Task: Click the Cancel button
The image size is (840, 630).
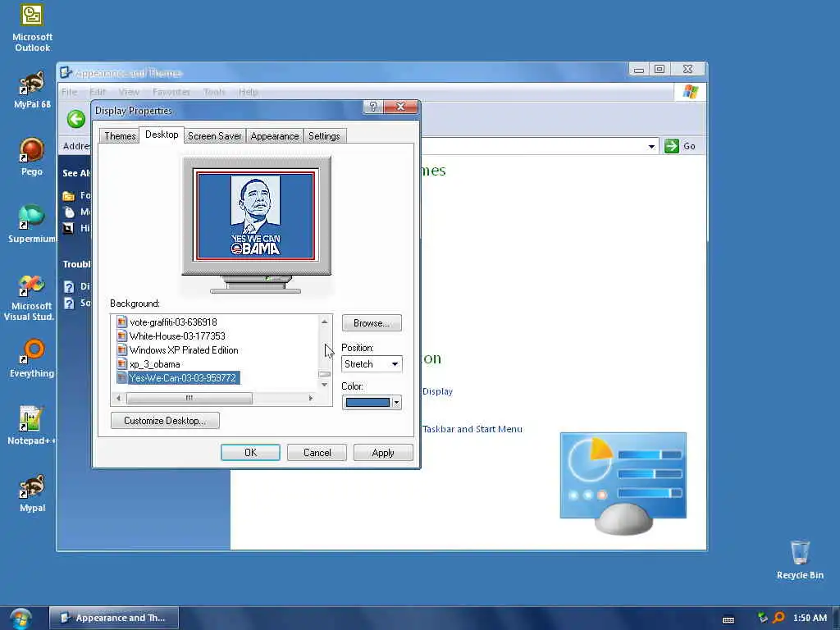Action: point(317,453)
